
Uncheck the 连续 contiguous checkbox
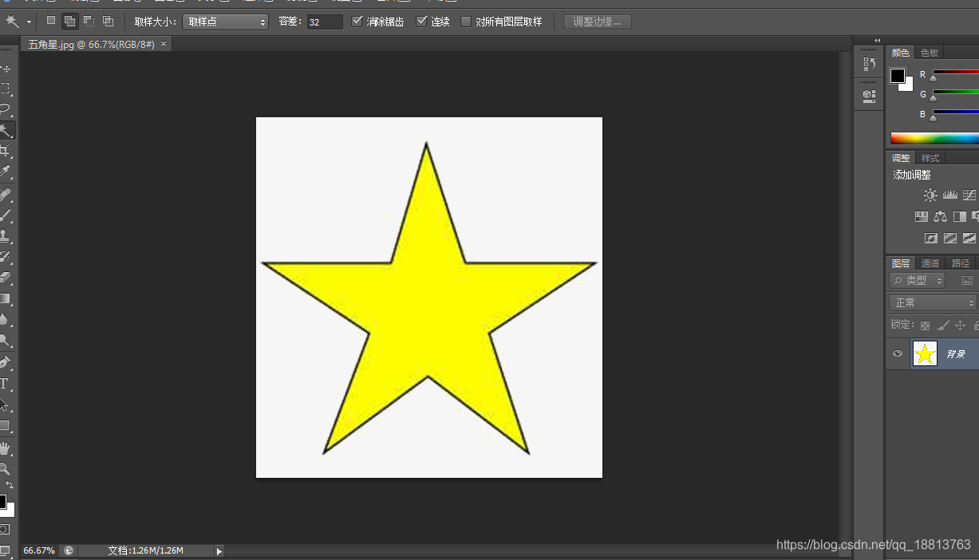click(x=421, y=22)
